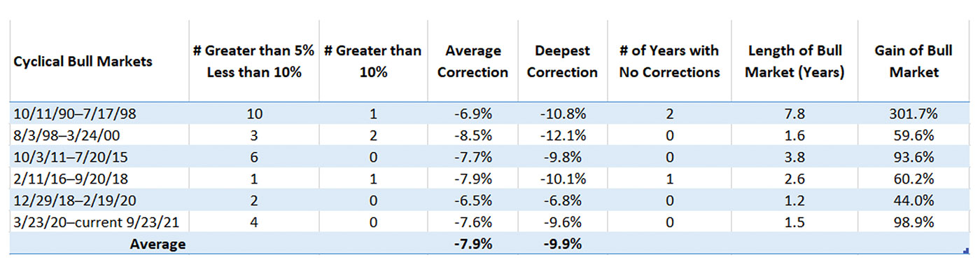Select the bold -7.9% average cell

[x=472, y=245]
